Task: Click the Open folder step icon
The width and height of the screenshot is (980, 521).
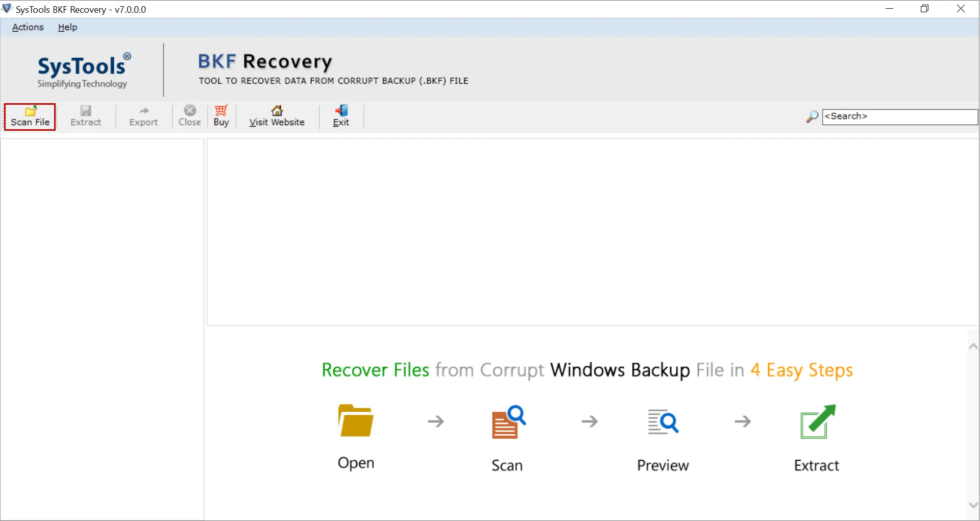Action: pyautogui.click(x=356, y=420)
